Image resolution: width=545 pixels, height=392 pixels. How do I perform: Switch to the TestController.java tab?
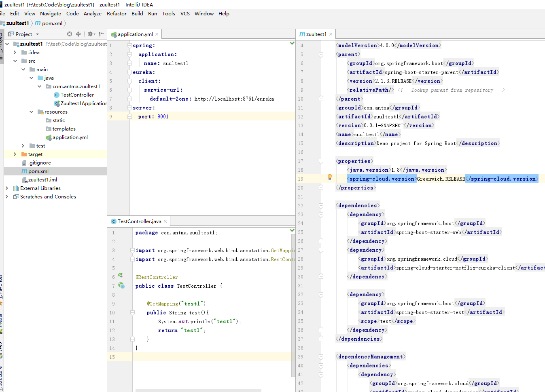point(139,221)
